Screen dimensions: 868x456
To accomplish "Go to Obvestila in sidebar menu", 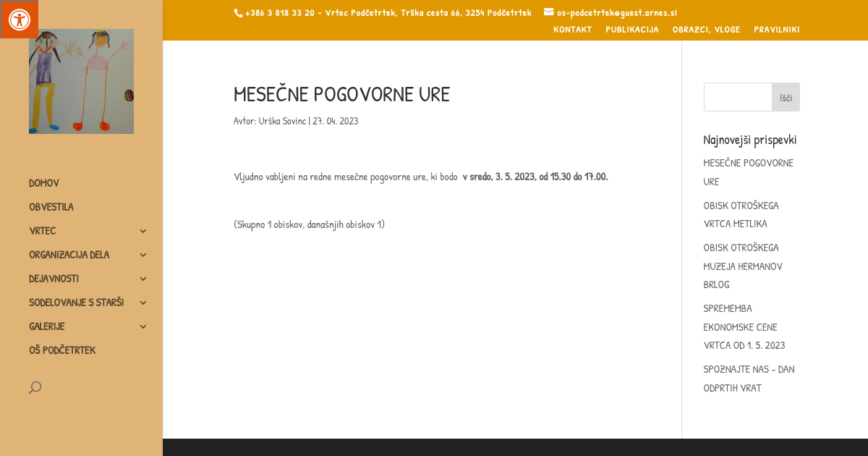I will click(51, 207).
